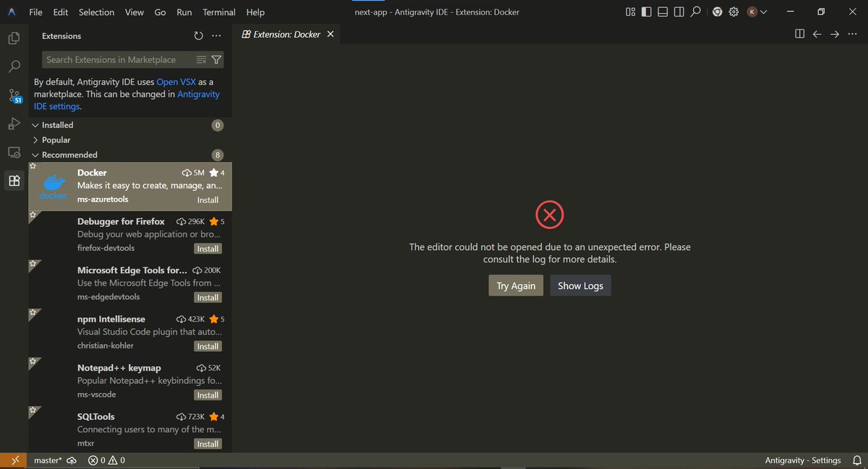Navigate back with the left arrow
Viewport: 868px width, 469px height.
point(817,34)
